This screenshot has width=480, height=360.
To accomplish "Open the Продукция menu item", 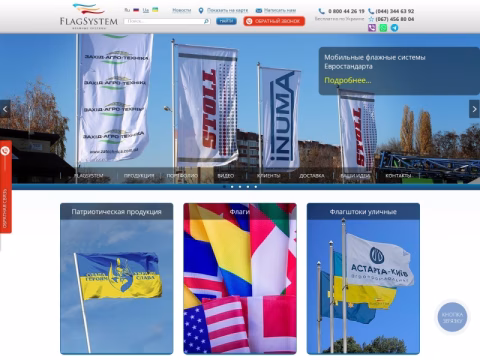I will (139, 176).
